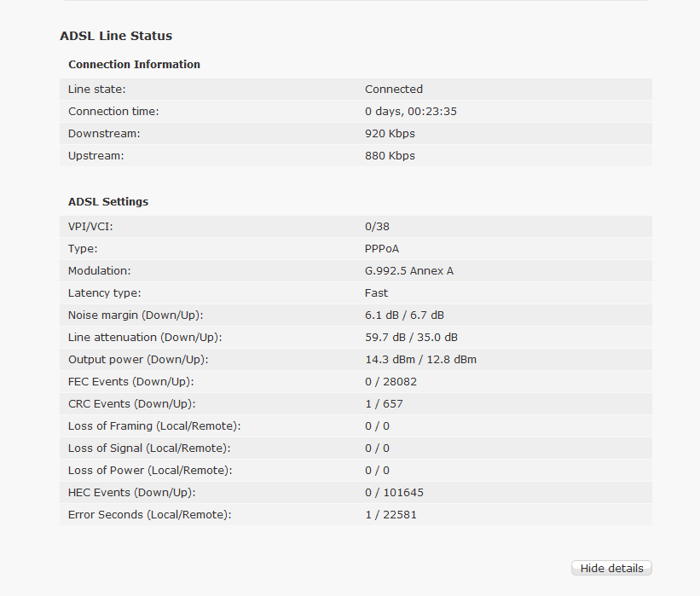
Task: Click the Connected status value
Action: click(x=393, y=89)
